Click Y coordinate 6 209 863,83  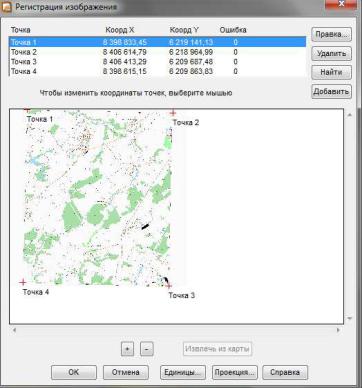point(191,71)
